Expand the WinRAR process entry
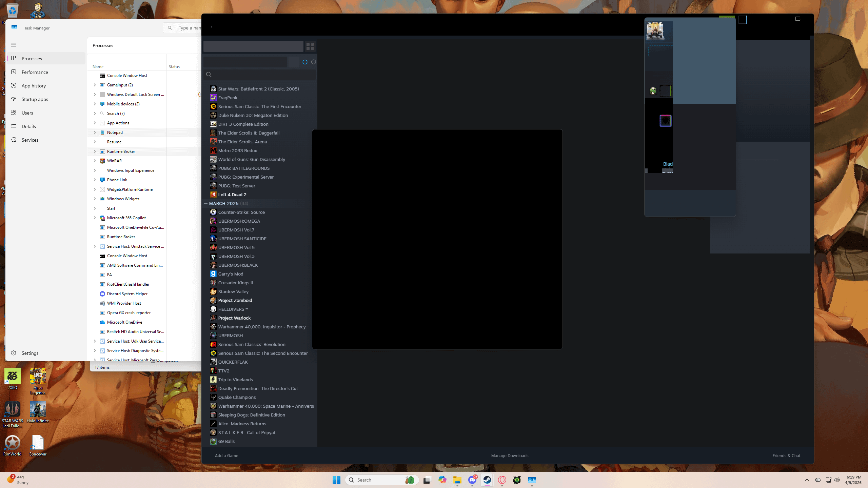 pos(95,161)
